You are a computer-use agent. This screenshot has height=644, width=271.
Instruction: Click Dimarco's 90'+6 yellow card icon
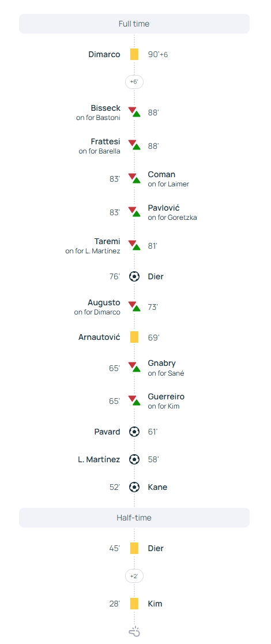click(134, 54)
